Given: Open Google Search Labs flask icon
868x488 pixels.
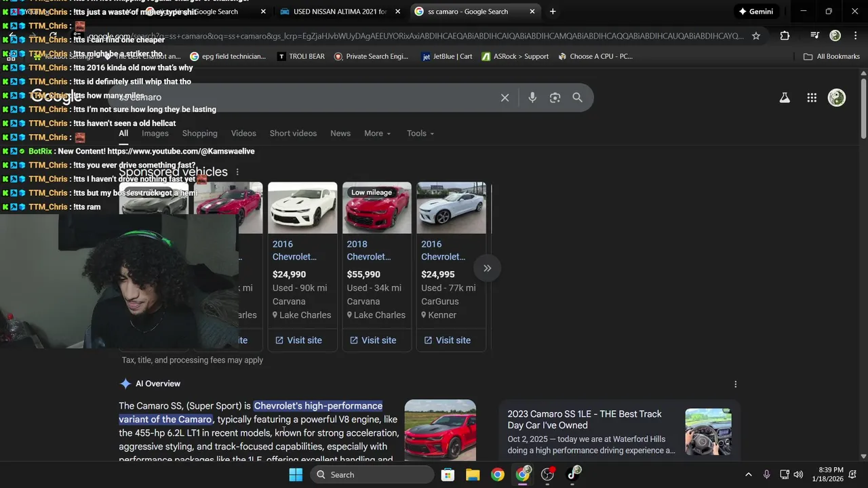Looking at the screenshot, I should pos(785,98).
